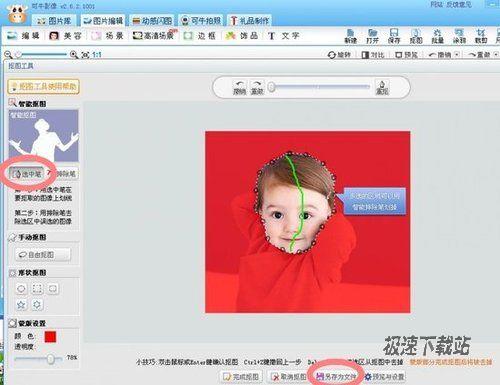Open the 可牛拍照 tab

(201, 21)
